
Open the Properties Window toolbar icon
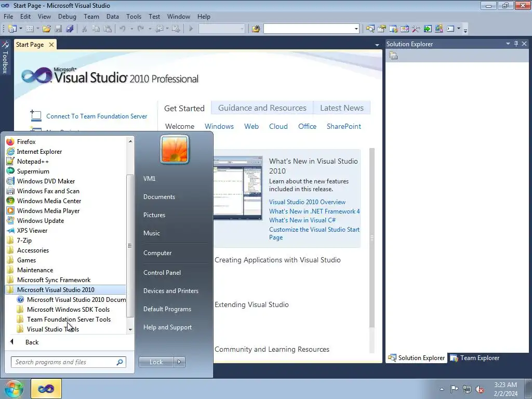382,29
